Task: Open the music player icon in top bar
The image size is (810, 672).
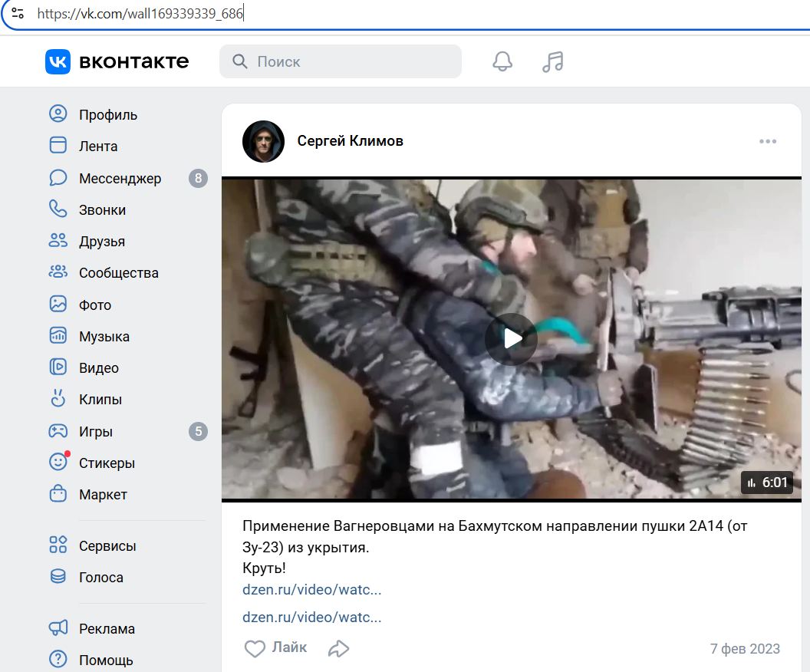Action: 552,61
